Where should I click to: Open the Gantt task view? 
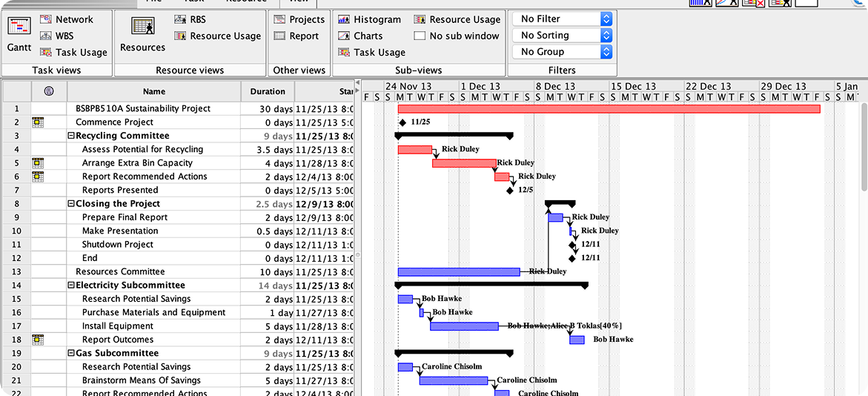(x=19, y=35)
